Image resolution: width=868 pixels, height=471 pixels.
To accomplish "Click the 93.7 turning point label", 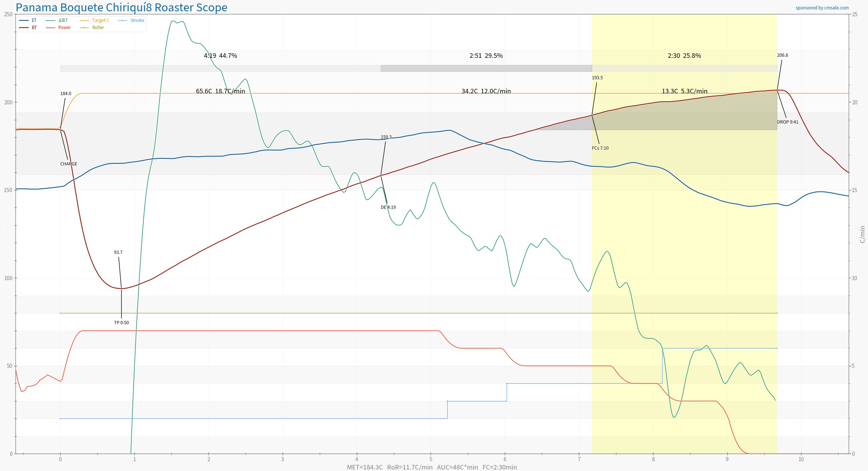I will point(118,253).
